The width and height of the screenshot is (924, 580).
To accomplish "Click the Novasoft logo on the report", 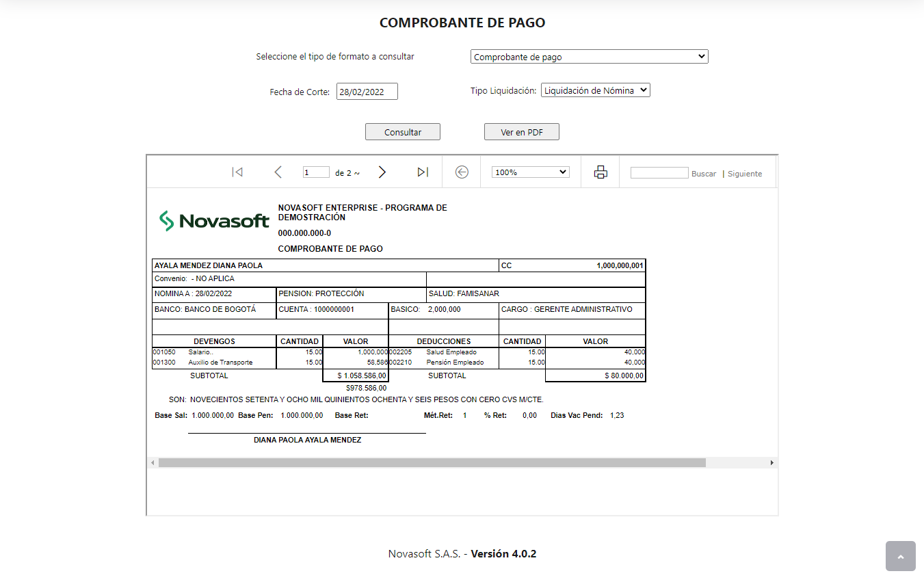I will (x=213, y=220).
